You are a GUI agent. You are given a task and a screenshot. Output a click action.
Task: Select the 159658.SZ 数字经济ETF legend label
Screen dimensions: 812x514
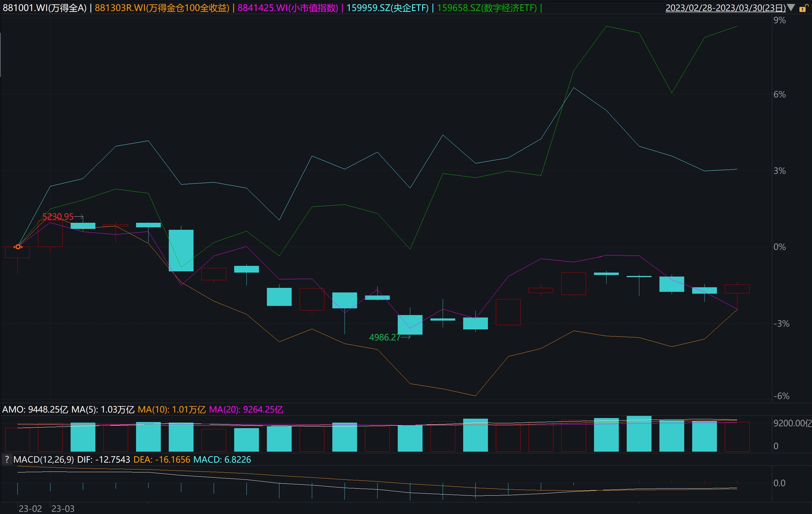pos(487,8)
